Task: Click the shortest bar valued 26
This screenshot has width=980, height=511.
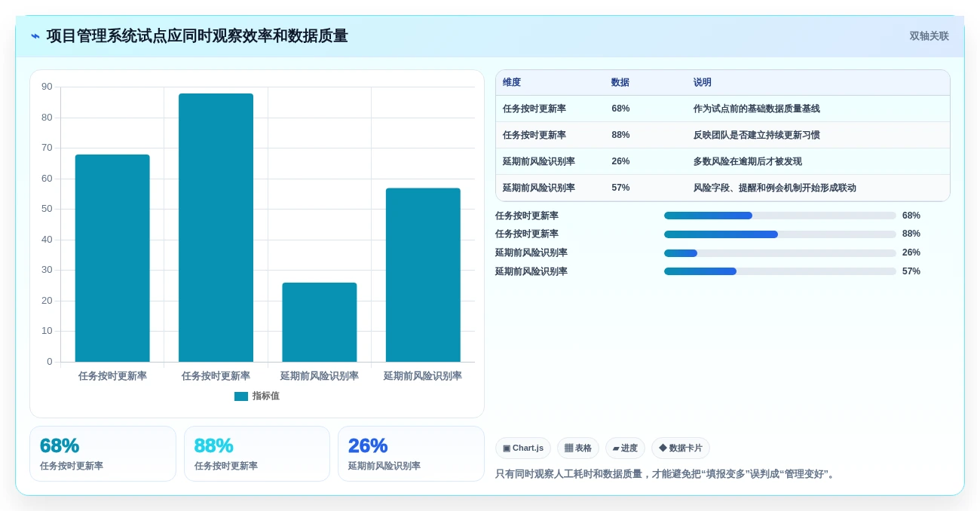Action: (320, 323)
